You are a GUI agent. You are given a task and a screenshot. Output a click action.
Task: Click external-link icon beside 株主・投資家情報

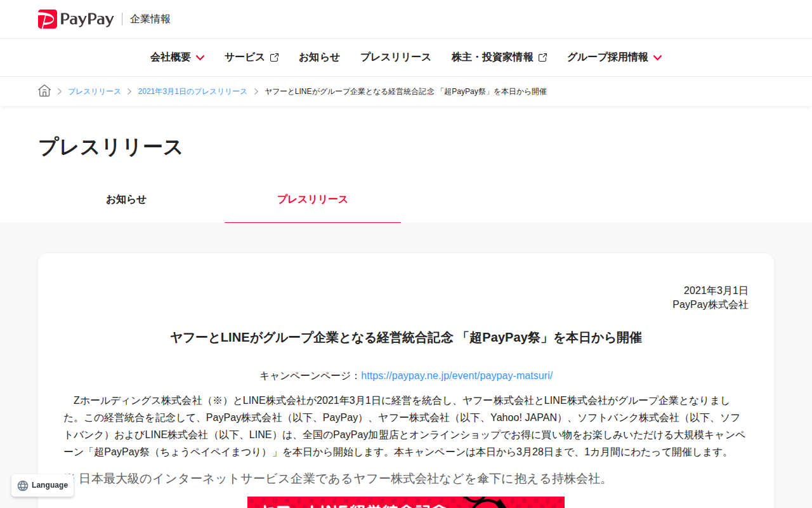click(x=543, y=57)
